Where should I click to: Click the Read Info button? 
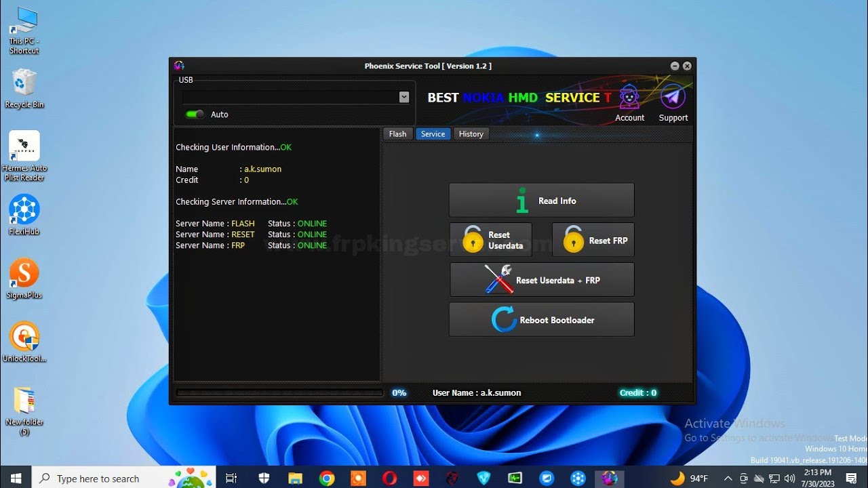pos(542,200)
